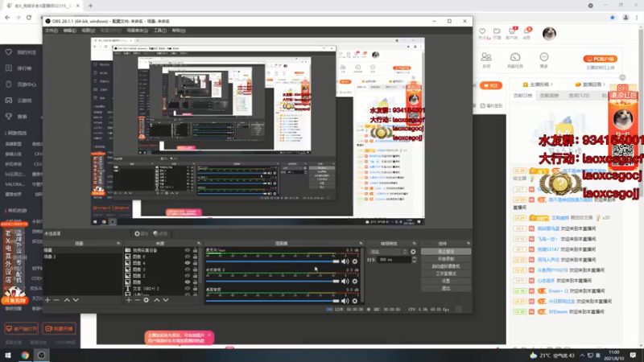Screen dimensions: 644x362
Task: Open settings gear for 台式音响 2 audio track
Action: tap(355, 281)
